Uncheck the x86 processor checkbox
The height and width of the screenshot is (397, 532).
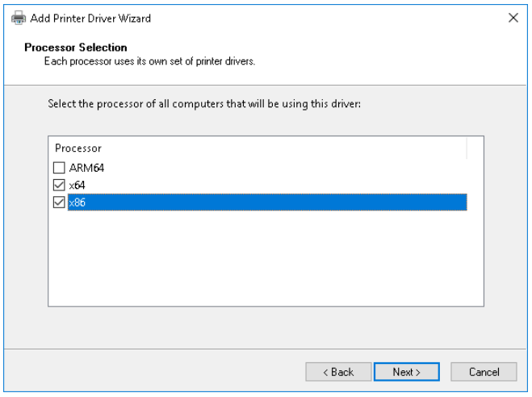coord(59,203)
